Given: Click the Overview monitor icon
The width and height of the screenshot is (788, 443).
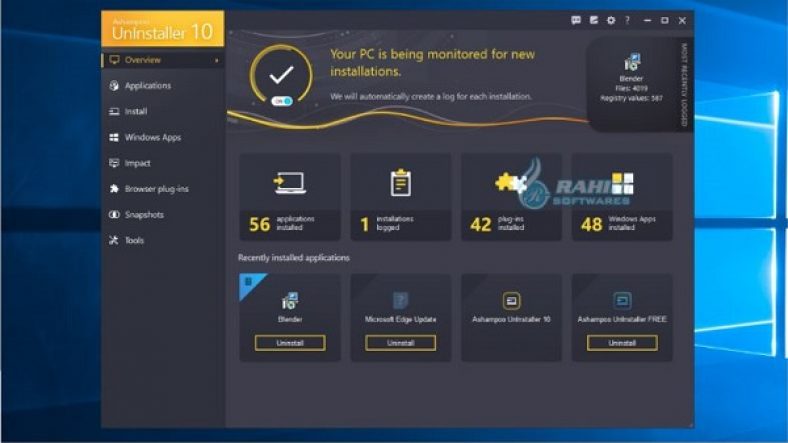Looking at the screenshot, I should coord(115,60).
